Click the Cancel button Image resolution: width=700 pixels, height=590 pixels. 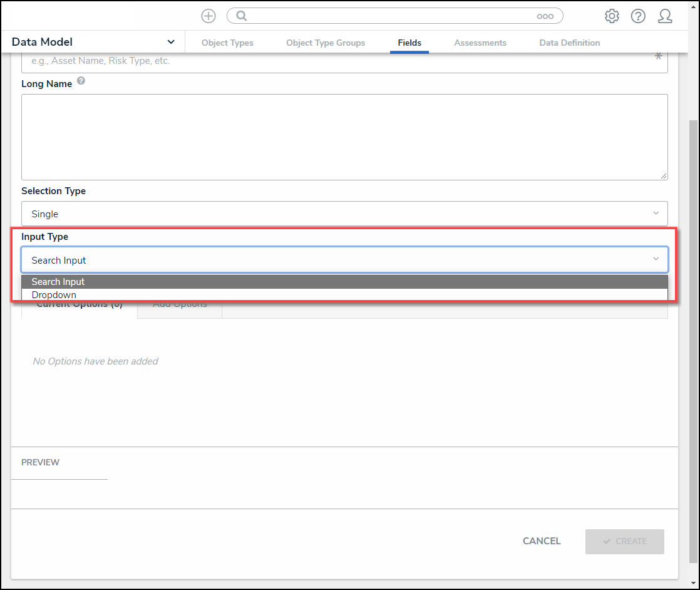tap(542, 541)
